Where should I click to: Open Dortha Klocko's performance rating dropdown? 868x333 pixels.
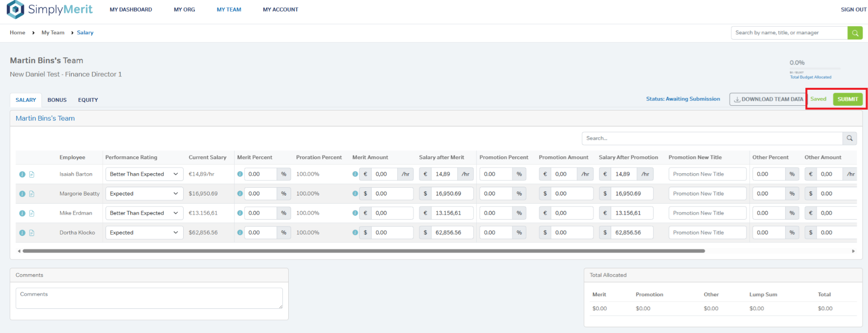point(144,233)
